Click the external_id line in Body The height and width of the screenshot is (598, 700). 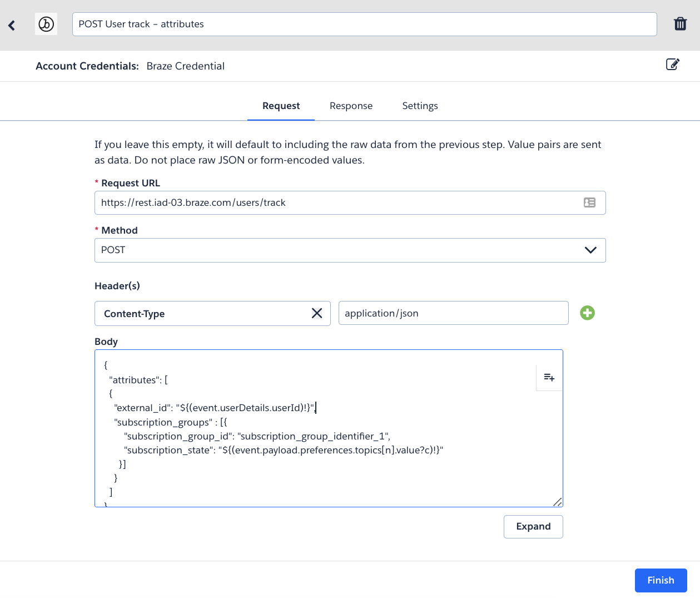(215, 408)
